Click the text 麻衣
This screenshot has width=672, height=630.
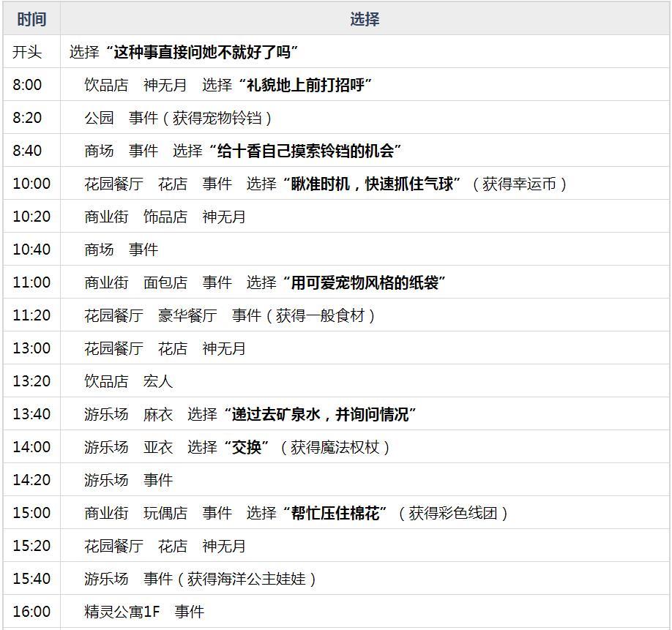tap(158, 414)
